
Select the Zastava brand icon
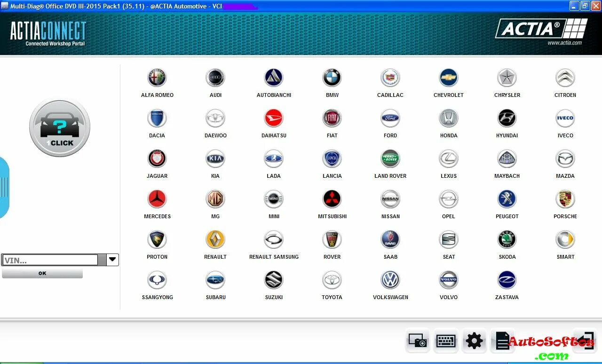click(507, 280)
